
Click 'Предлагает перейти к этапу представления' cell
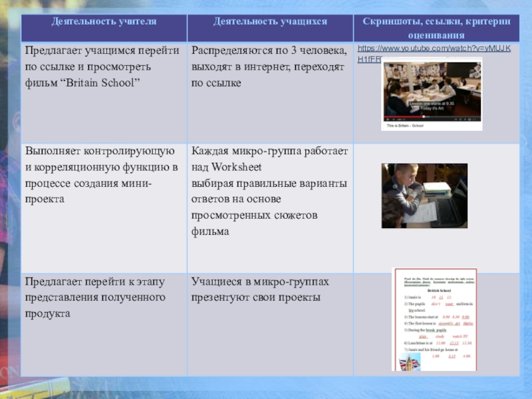tap(100, 297)
